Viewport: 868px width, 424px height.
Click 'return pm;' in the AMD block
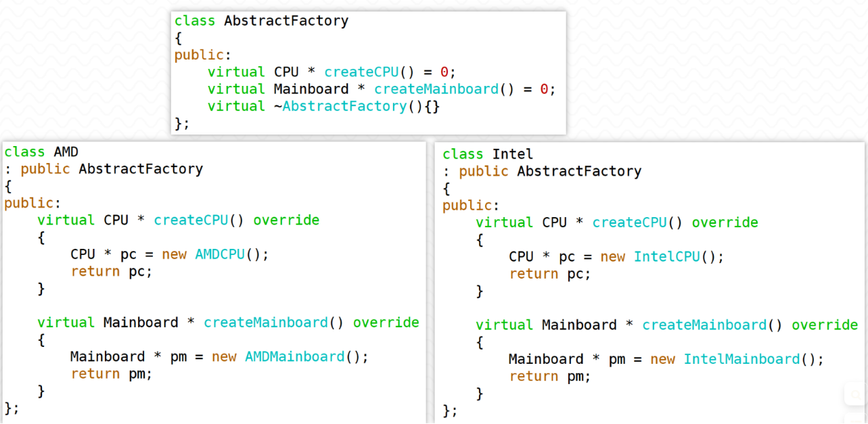click(x=112, y=373)
